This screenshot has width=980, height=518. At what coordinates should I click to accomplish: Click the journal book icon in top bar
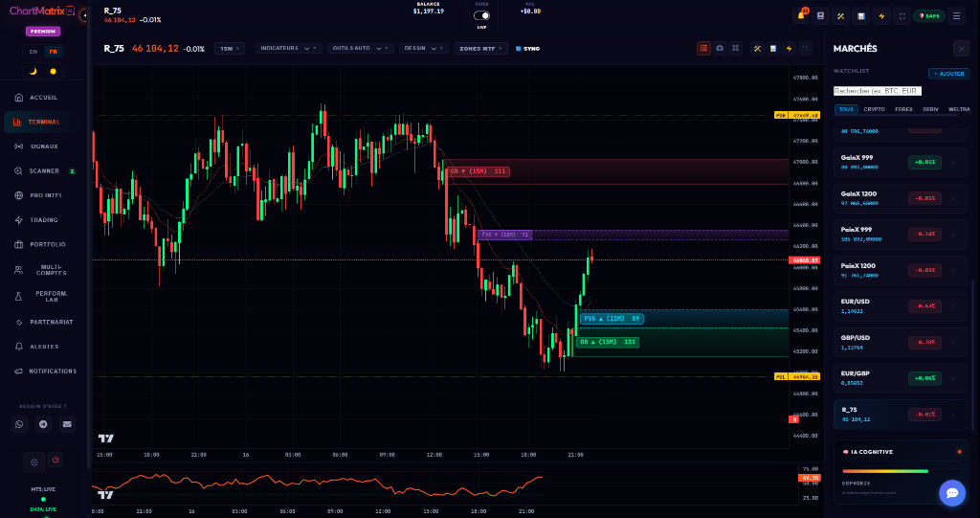820,15
